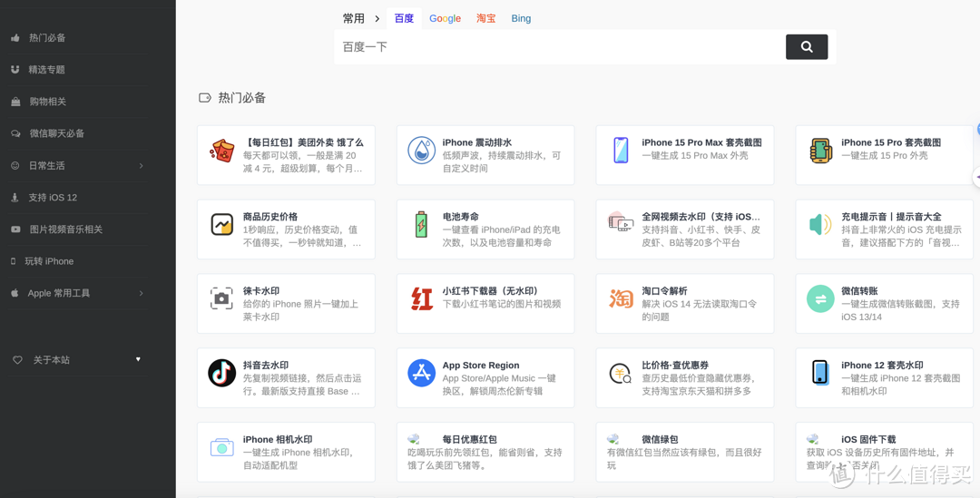Image resolution: width=980 pixels, height=498 pixels.
Task: Open the red 红 icon for 小红书下载器
Action: point(421,299)
